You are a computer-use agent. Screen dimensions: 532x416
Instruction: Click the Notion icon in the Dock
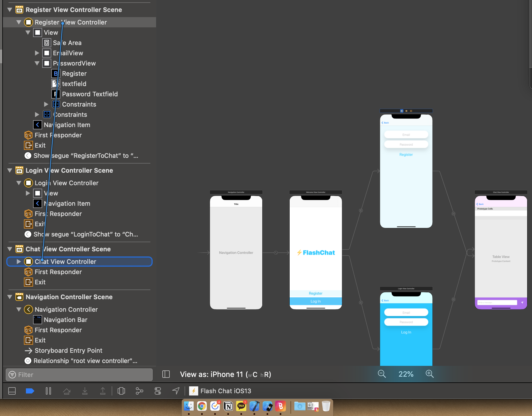click(x=228, y=406)
